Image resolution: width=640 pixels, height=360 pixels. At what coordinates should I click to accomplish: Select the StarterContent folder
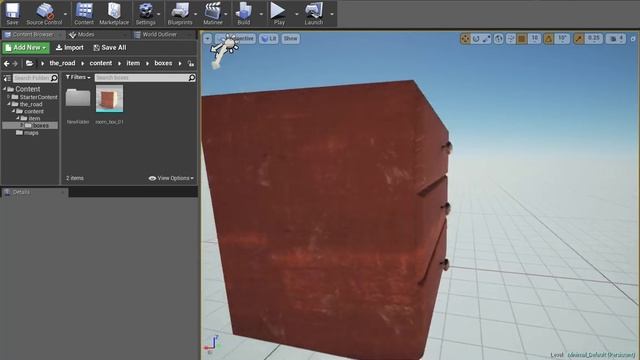[38, 97]
